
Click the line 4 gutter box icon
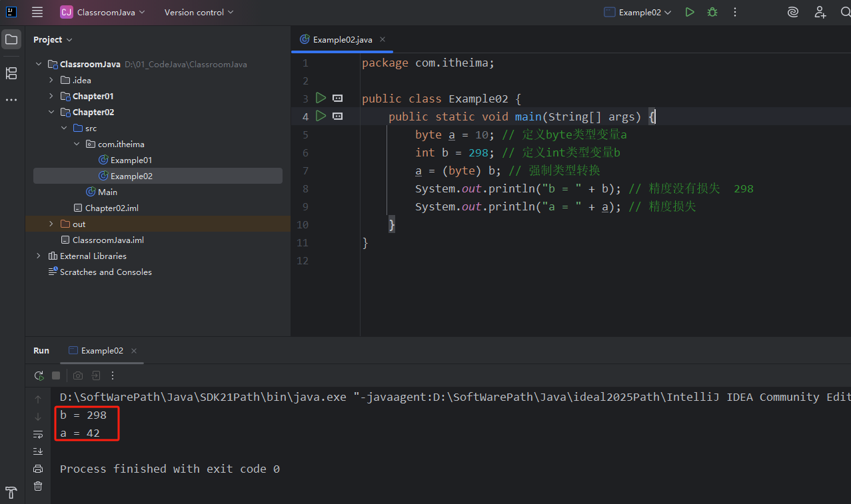pyautogui.click(x=337, y=117)
